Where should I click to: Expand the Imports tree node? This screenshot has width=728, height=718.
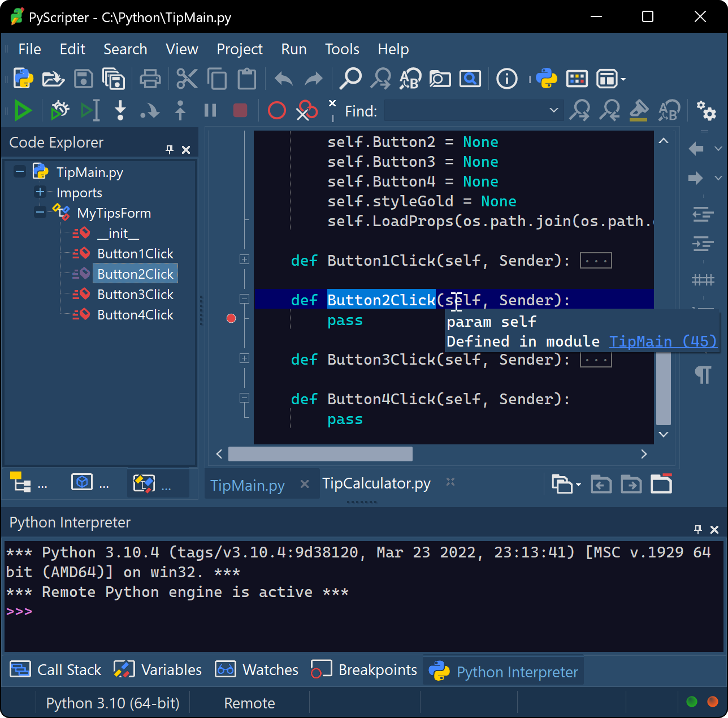(x=40, y=192)
